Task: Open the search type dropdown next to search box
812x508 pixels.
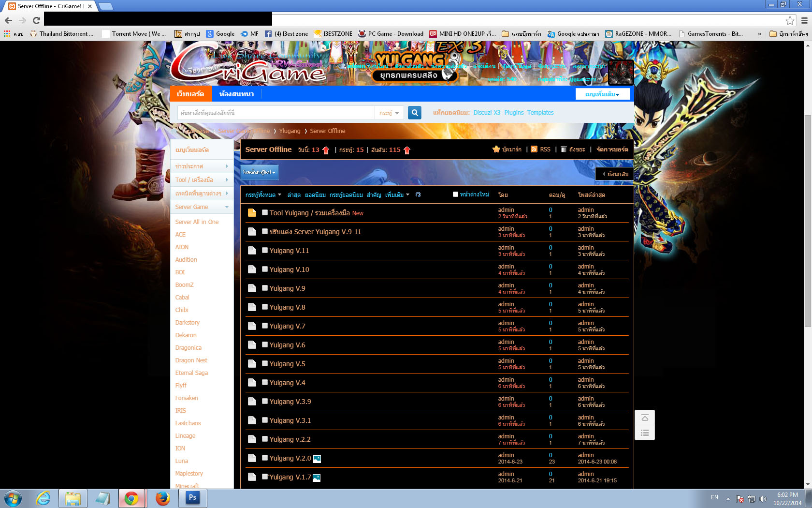Action: (389, 113)
